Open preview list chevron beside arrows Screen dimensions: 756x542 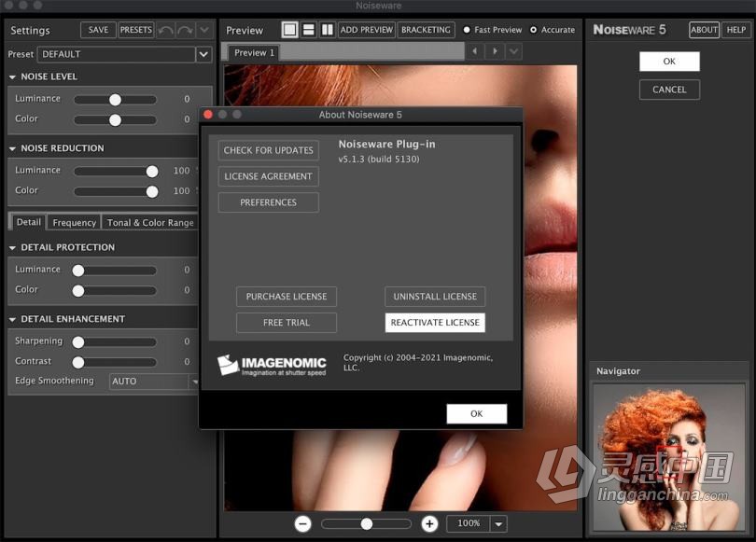(x=514, y=51)
